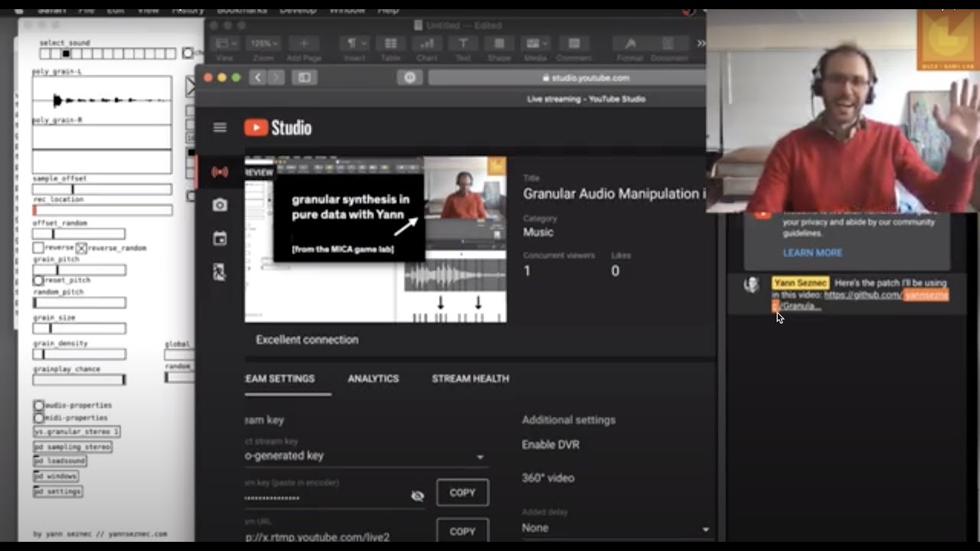The height and width of the screenshot is (551, 980).
Task: Open the ys.granular_stereo subpatch object
Action: [77, 432]
